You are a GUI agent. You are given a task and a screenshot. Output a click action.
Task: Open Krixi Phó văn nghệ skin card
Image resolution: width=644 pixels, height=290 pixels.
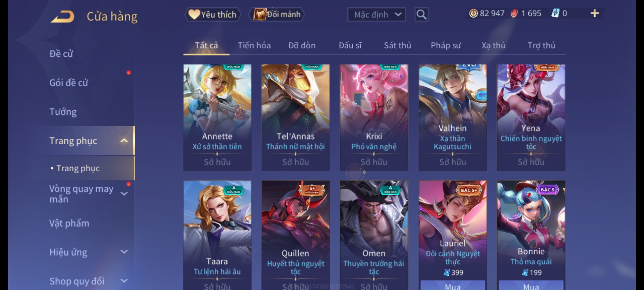[374, 117]
